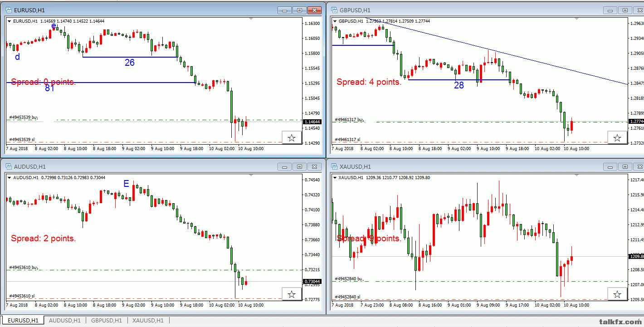Image resolution: width=644 pixels, height=327 pixels.
Task: Switch to the GBPUSD,H1 bottom tab
Action: [106, 321]
